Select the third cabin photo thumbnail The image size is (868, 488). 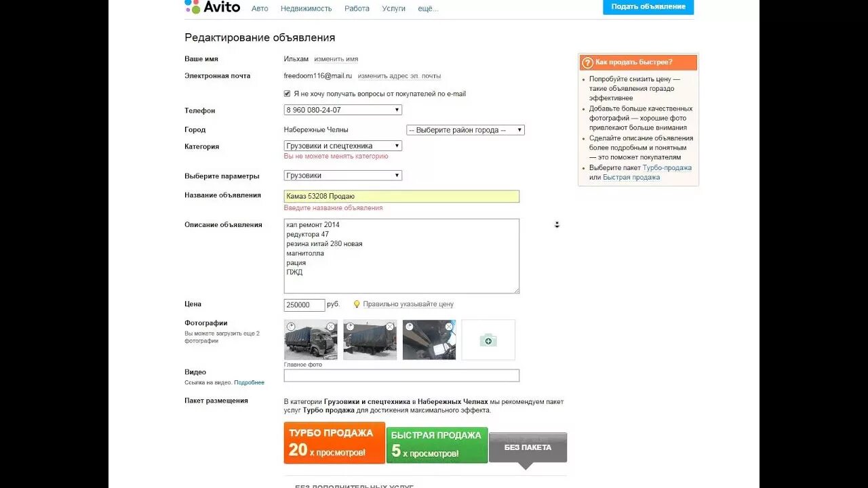click(x=429, y=340)
